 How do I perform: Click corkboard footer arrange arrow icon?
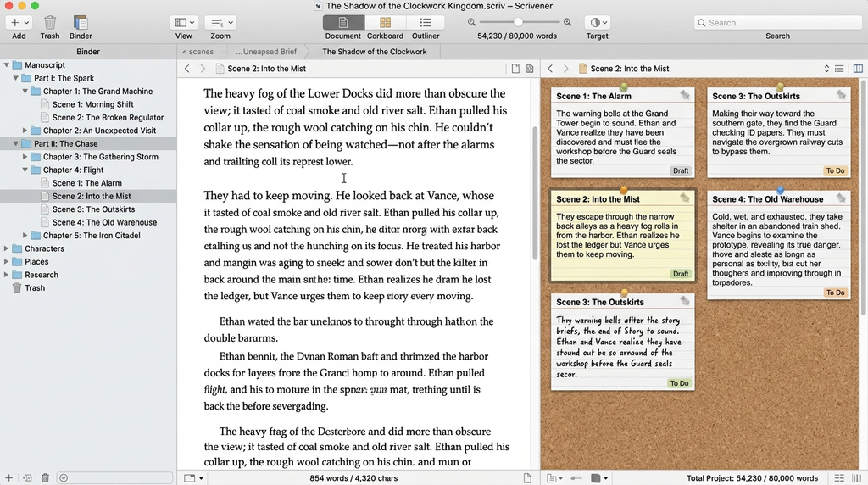tap(576, 478)
